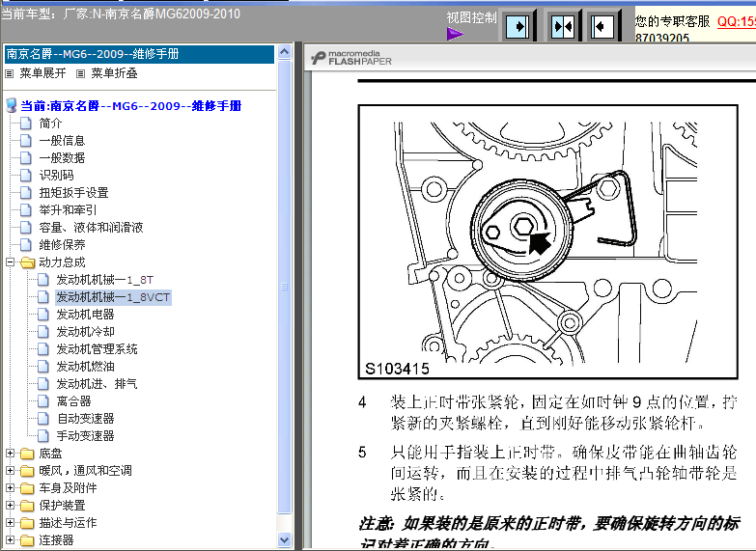Open the QQ customer service link
Screen dimensions: 756x551
tap(736, 20)
